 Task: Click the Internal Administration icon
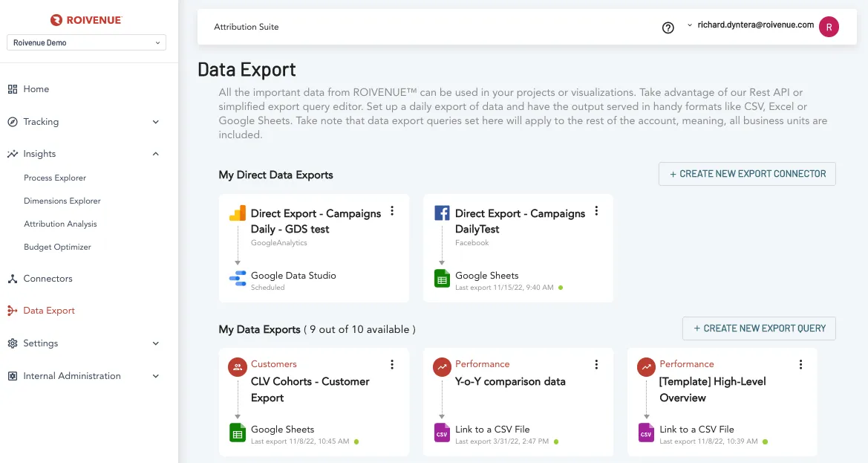point(12,376)
